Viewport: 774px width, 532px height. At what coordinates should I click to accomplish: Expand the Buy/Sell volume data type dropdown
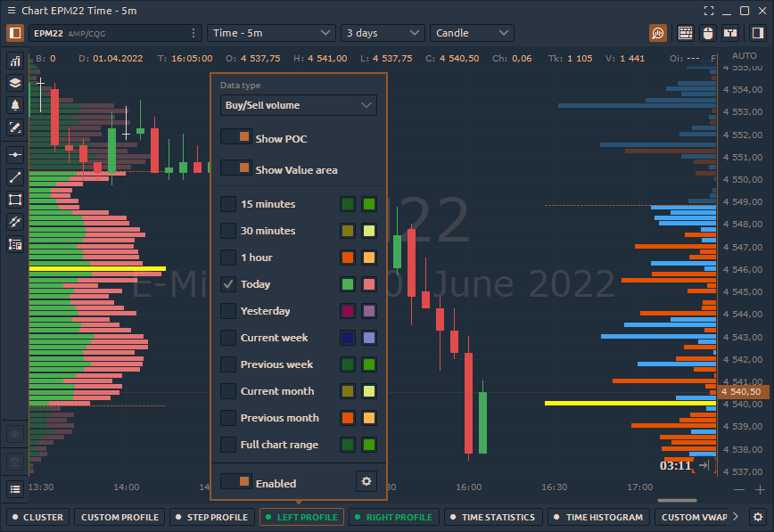(x=299, y=105)
